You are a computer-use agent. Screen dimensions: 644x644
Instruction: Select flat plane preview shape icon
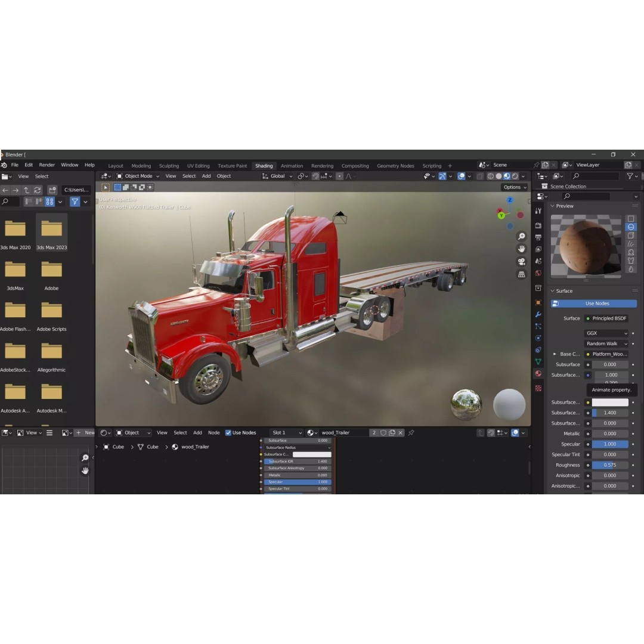pyautogui.click(x=631, y=218)
